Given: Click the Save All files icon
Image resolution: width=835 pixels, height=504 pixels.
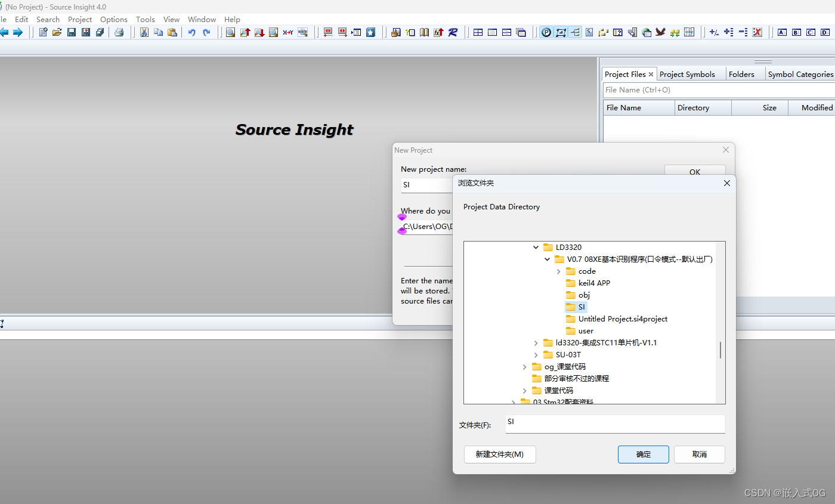Looking at the screenshot, I should pyautogui.click(x=100, y=32).
